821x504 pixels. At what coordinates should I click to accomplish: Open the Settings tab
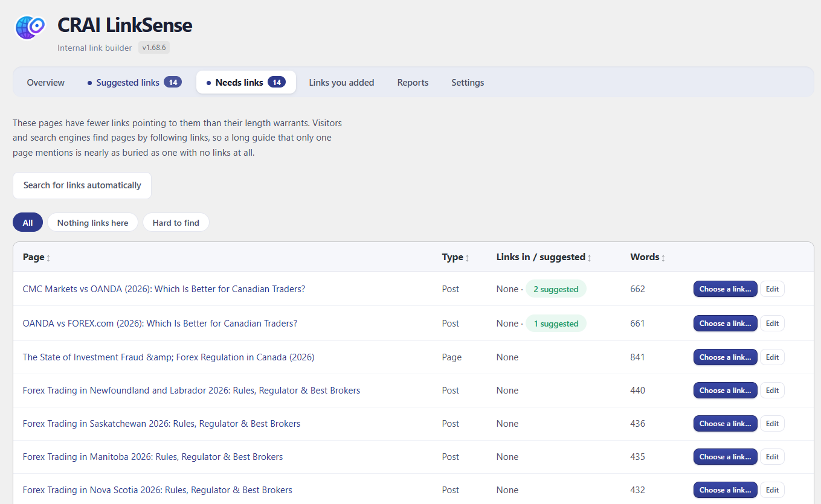[x=468, y=83]
